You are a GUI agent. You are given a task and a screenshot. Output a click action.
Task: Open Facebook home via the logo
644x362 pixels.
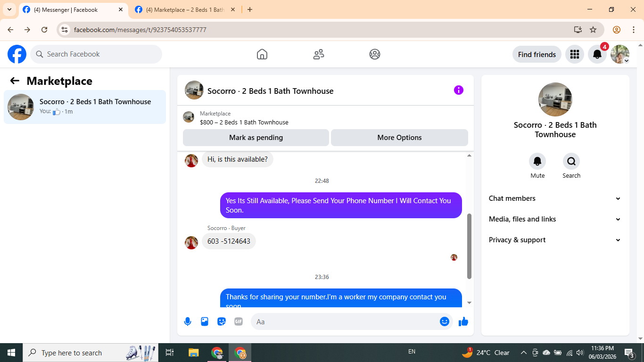pos(17,54)
